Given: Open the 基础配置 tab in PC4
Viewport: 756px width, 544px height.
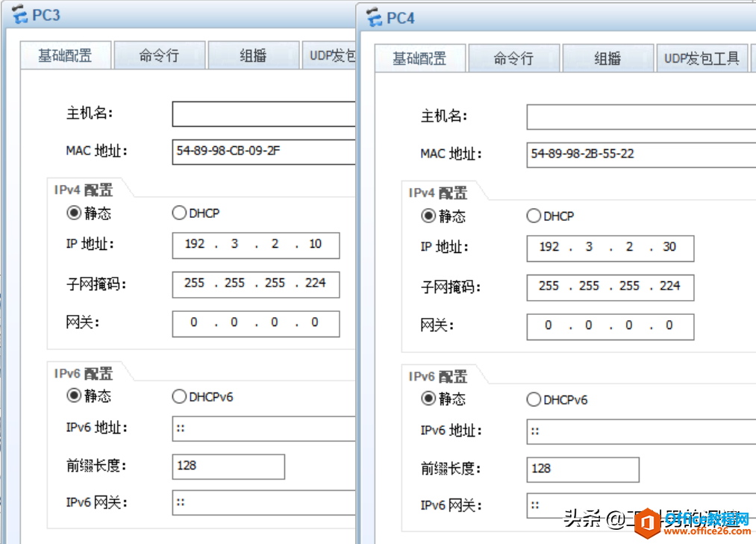Looking at the screenshot, I should [420, 58].
